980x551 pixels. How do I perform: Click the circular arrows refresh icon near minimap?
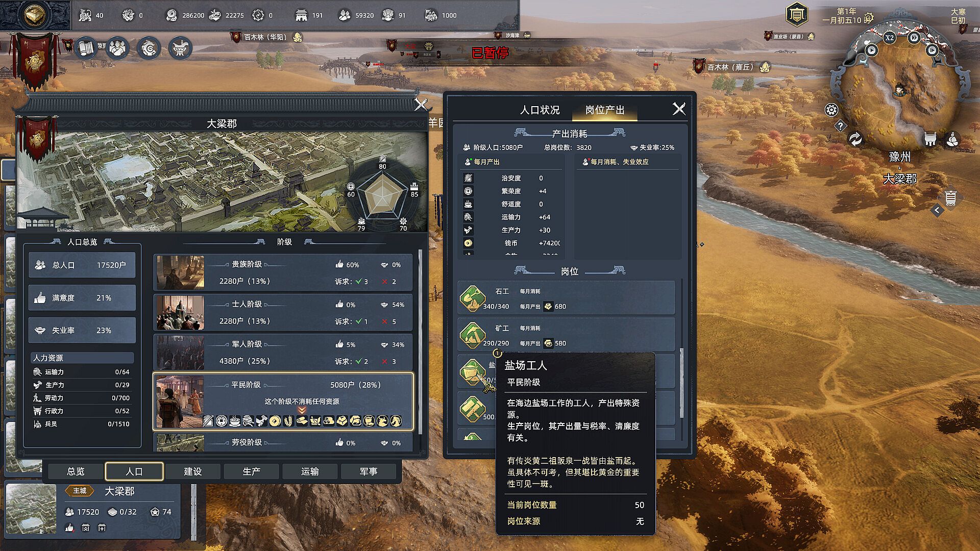855,139
